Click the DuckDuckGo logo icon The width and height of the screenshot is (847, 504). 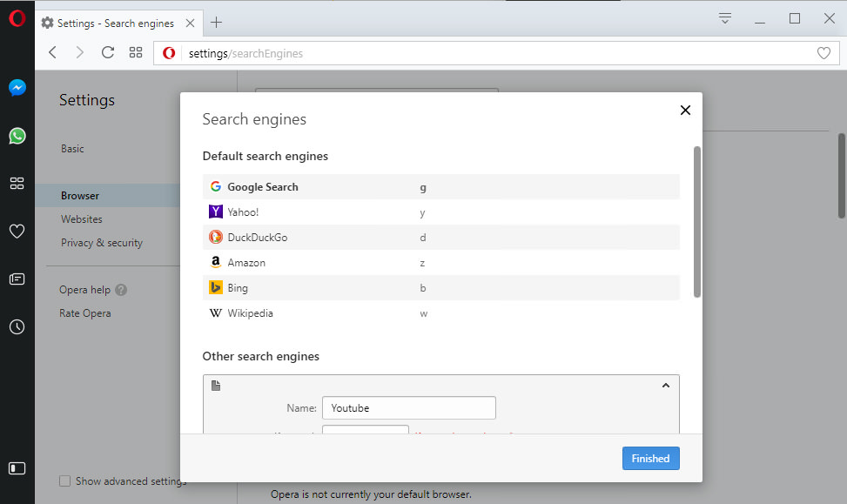click(x=216, y=237)
